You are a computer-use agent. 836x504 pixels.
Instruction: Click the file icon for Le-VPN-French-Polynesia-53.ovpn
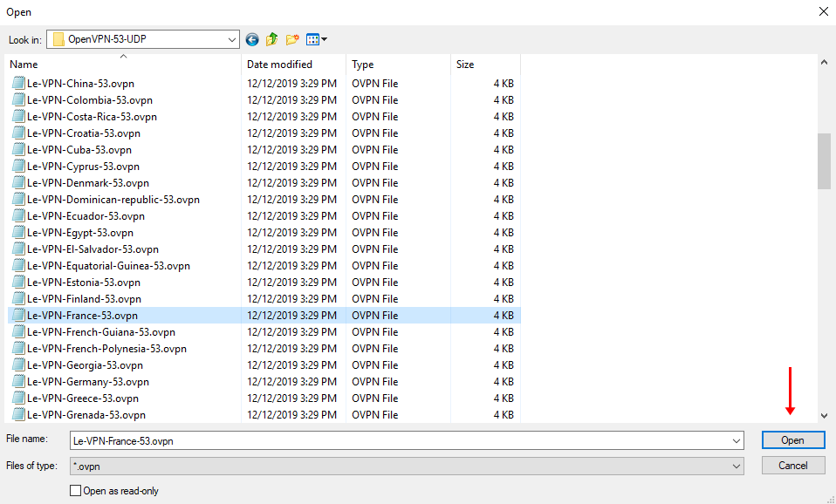pyautogui.click(x=18, y=349)
